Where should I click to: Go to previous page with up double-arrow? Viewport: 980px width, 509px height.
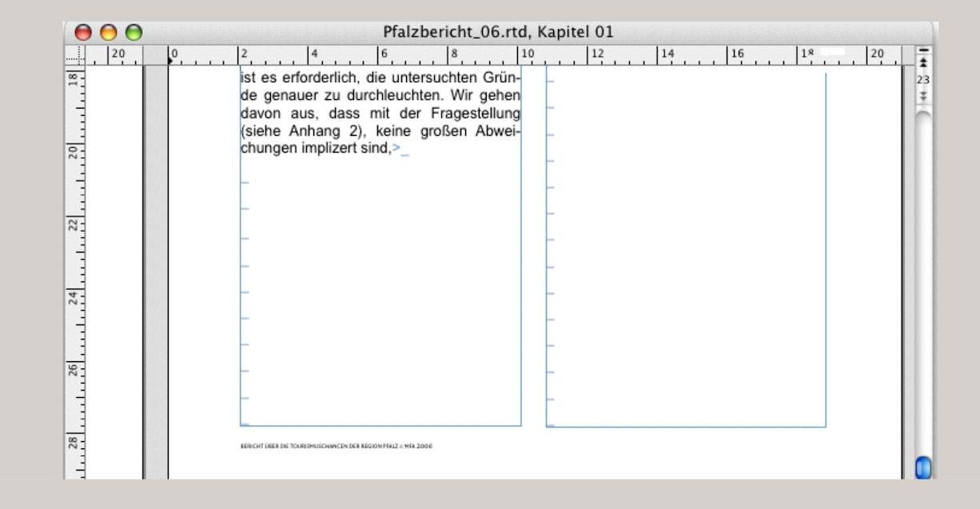point(923,62)
